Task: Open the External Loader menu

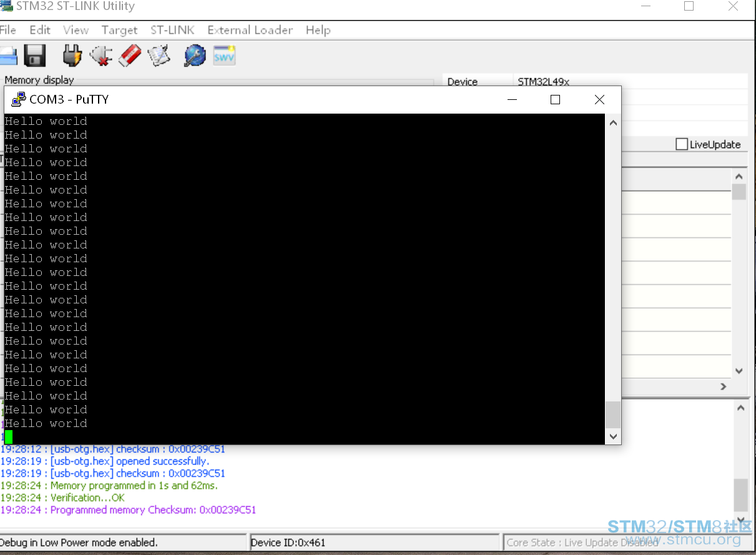Action: pos(250,30)
